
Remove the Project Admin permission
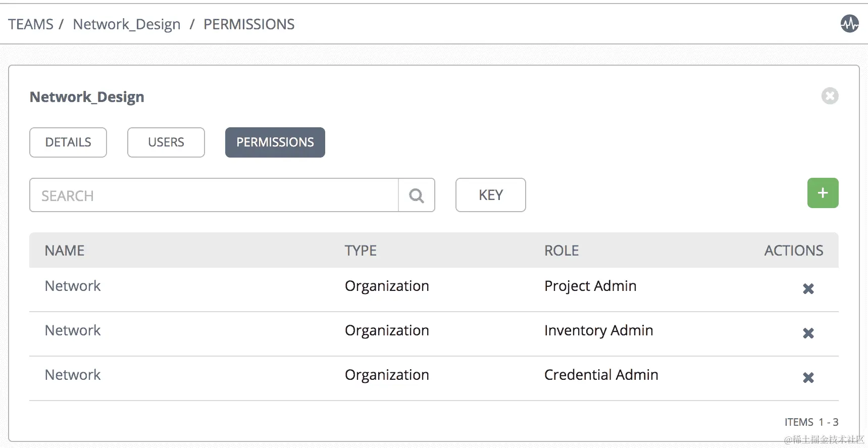click(x=808, y=288)
